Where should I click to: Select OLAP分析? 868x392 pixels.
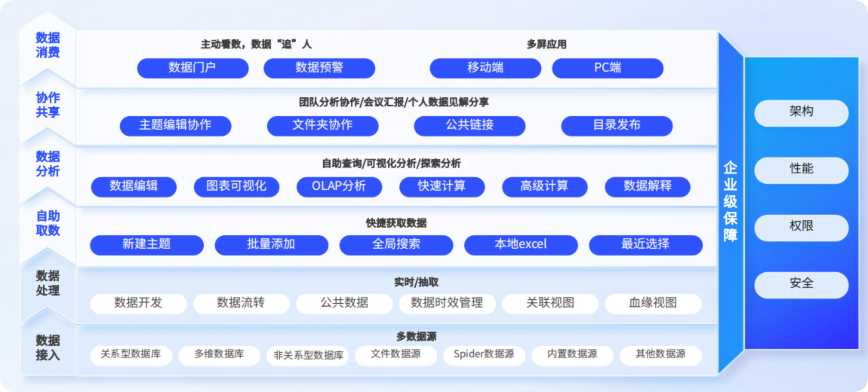pos(340,187)
